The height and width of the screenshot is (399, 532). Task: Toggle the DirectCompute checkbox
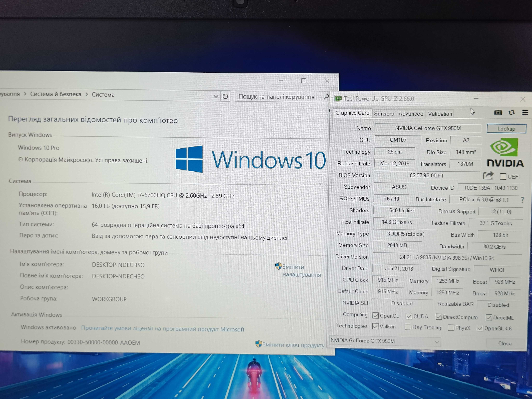pos(438,317)
